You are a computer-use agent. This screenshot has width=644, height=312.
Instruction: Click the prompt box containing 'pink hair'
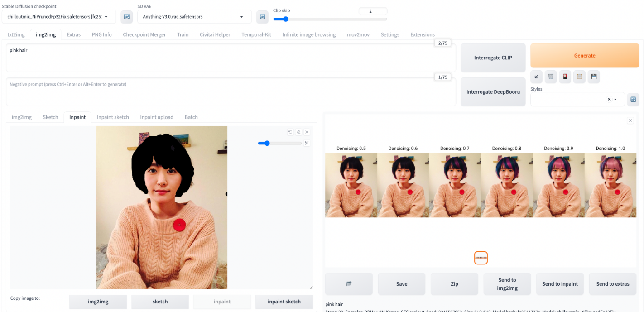click(231, 58)
